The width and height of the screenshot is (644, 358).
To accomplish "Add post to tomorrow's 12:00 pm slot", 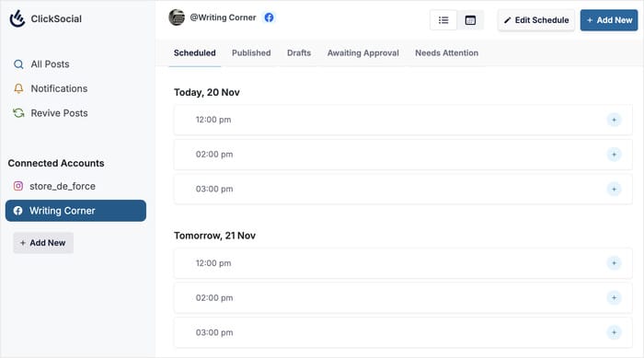I will click(614, 263).
